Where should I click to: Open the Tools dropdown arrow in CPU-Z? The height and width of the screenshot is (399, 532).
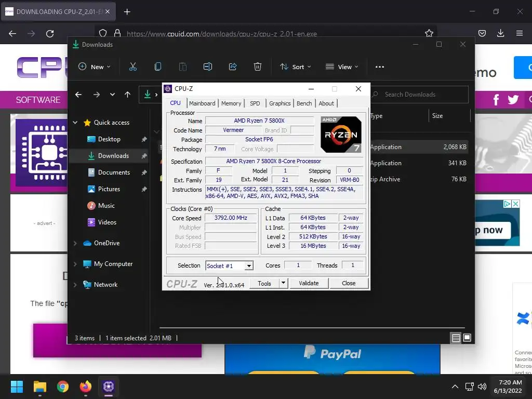[x=283, y=283]
